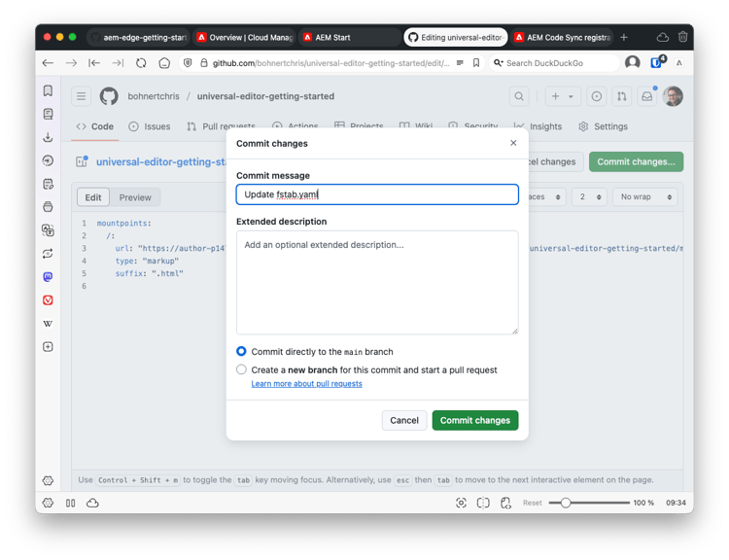
Task: Click the Search DuckDuckGo field
Action: pyautogui.click(x=554, y=63)
